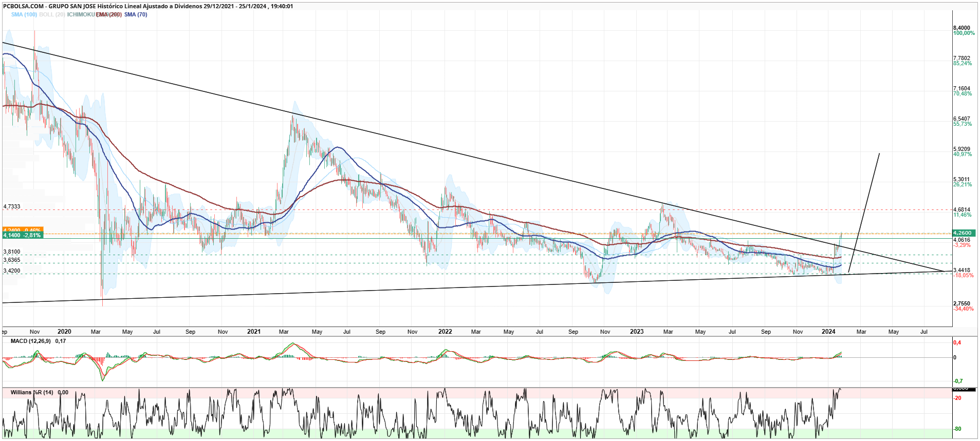This screenshot has width=980, height=441.
Task: Click the red '-18,05%' percentage label
Action: [x=963, y=276]
